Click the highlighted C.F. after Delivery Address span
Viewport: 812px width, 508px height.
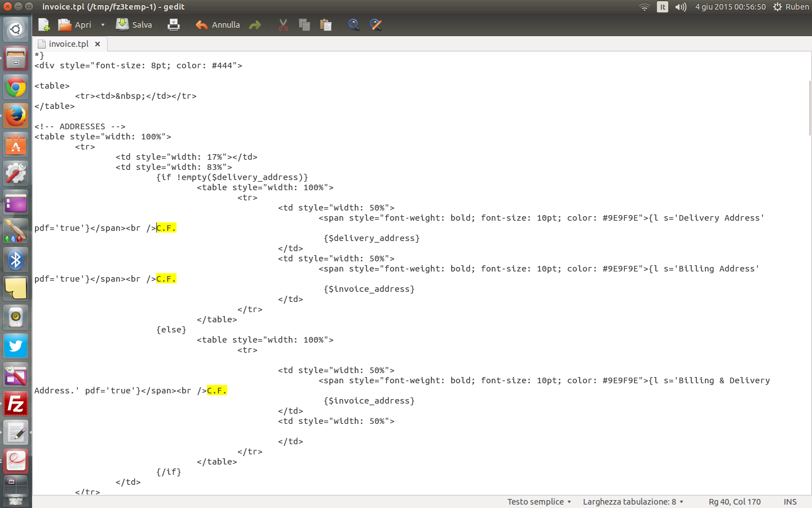click(166, 228)
